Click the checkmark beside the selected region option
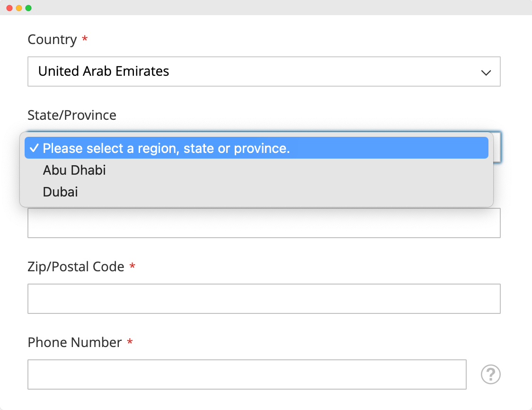 (x=34, y=148)
